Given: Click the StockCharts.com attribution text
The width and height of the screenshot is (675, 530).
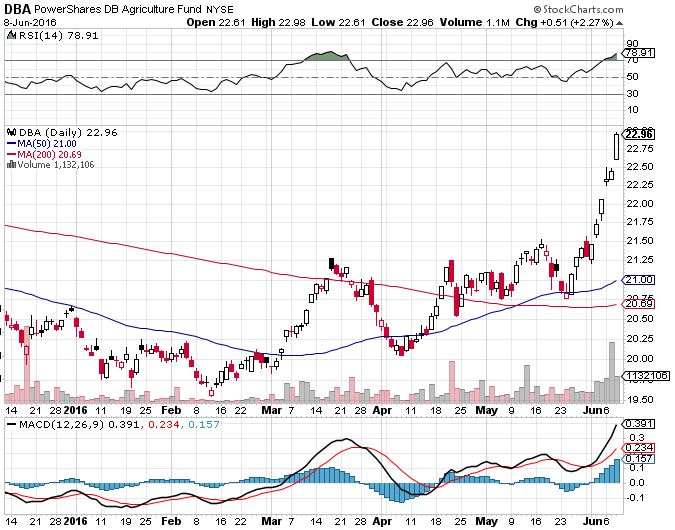Looking at the screenshot, I should (578, 9).
